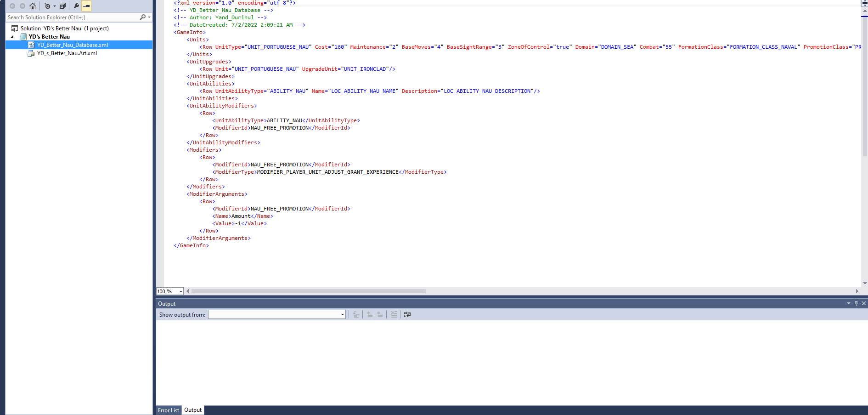Click the FORMATION_CLASS_NAVAL attribute value
The image size is (868, 415).
763,47
